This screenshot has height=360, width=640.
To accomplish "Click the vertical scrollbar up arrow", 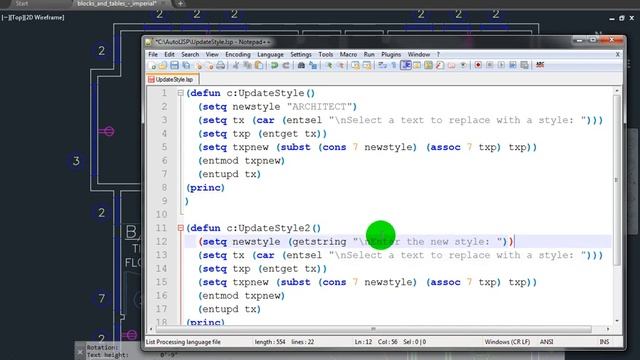I will coord(617,90).
